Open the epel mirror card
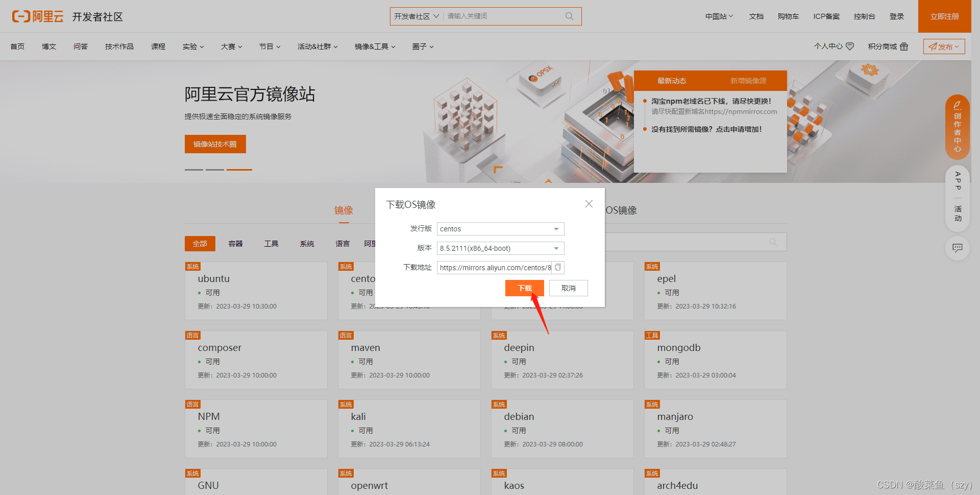 click(716, 291)
